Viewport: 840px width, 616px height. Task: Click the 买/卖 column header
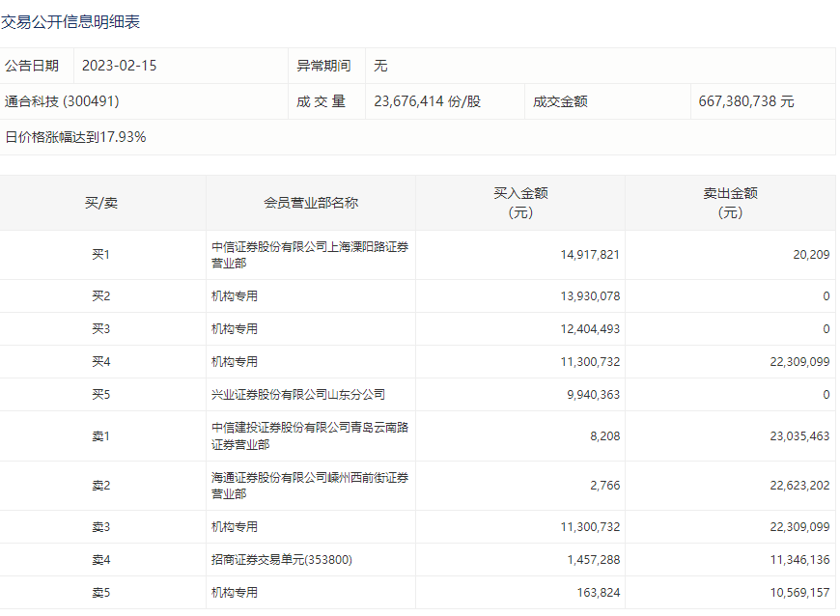(x=101, y=203)
